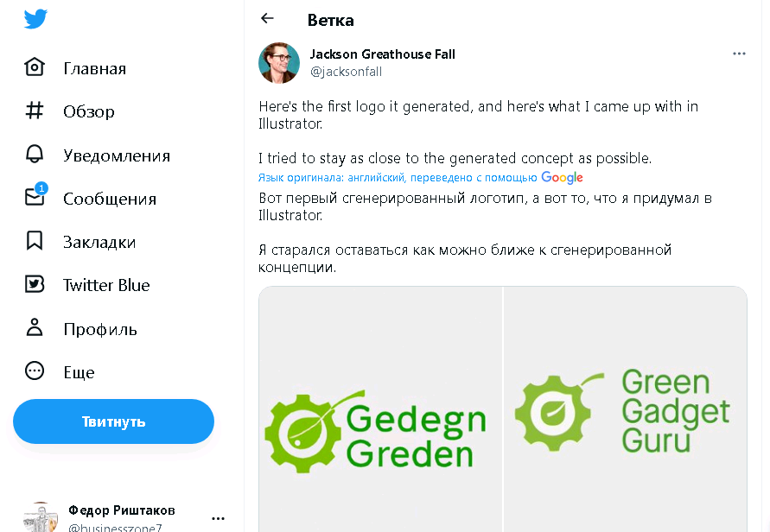770x532 pixels.
Task: Open the Google translation attribution link
Action: pyautogui.click(x=562, y=177)
